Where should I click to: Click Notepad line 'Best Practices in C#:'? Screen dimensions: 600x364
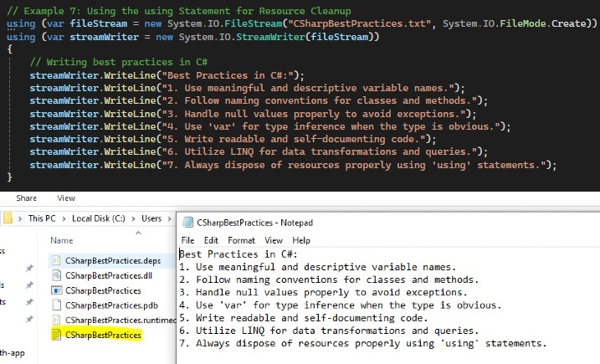(x=238, y=254)
